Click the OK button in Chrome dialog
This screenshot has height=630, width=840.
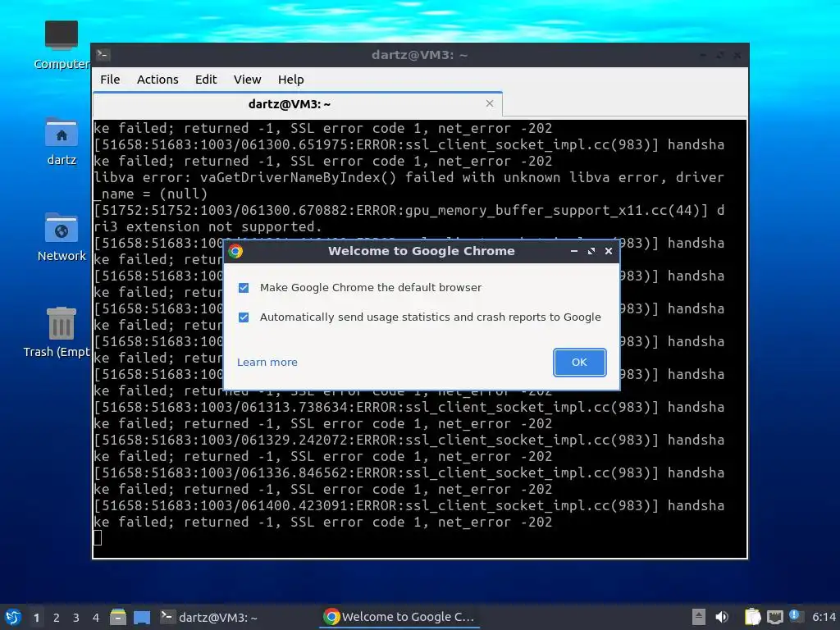pos(579,362)
